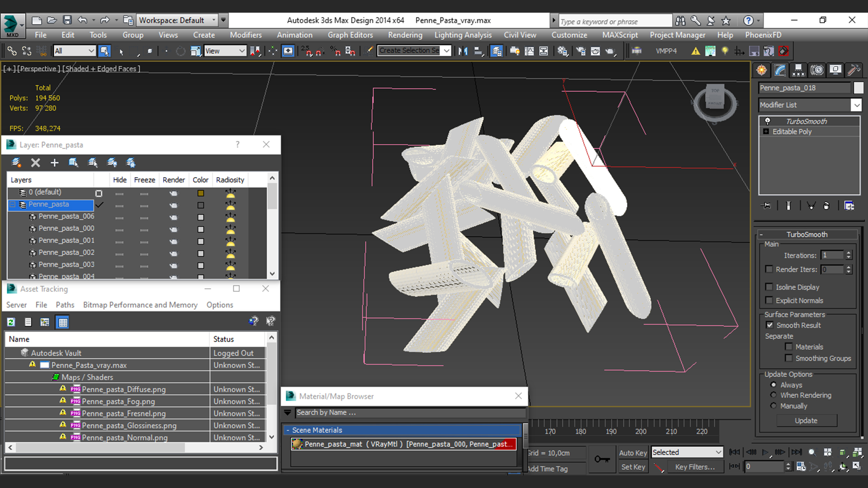Switch Asset Tracking to table view

62,322
